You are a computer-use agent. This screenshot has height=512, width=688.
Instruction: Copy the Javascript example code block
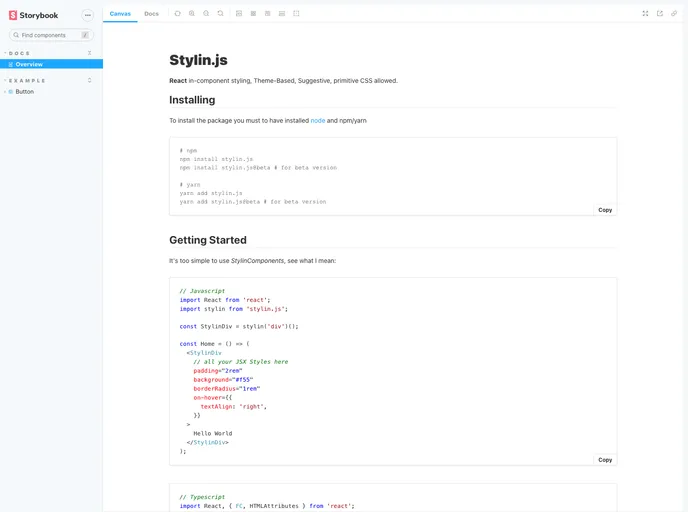(x=605, y=460)
